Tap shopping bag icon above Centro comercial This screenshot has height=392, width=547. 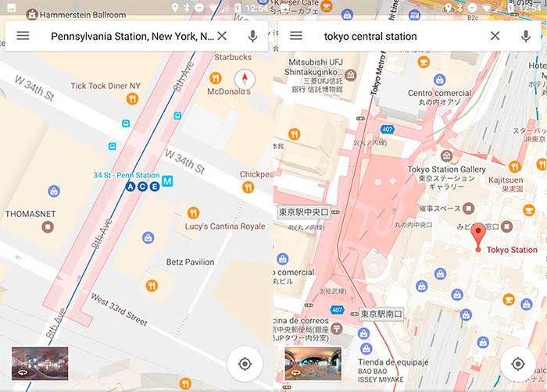tap(439, 80)
